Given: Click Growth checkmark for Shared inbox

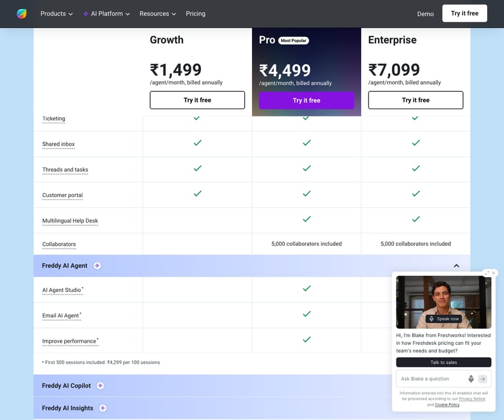Looking at the screenshot, I should (x=197, y=143).
